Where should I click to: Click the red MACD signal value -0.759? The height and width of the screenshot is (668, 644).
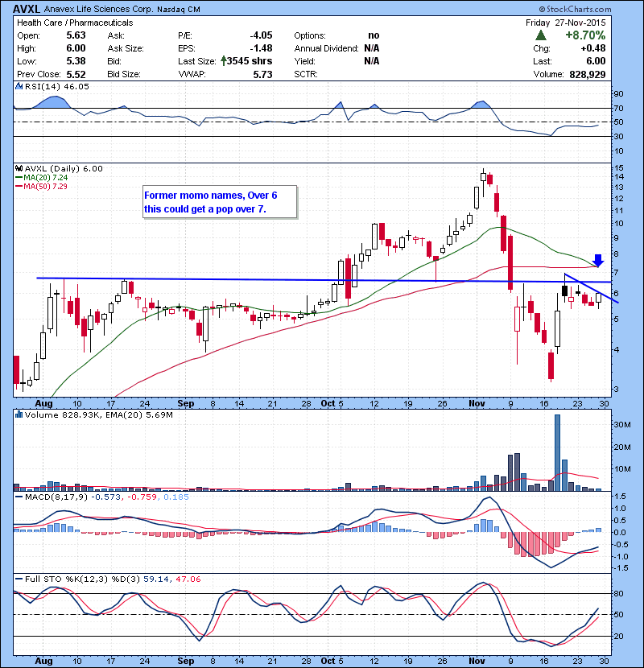[142, 497]
